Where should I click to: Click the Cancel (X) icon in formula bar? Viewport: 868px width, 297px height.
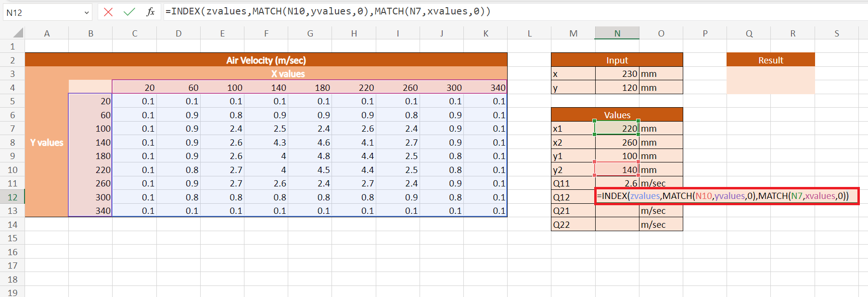108,12
